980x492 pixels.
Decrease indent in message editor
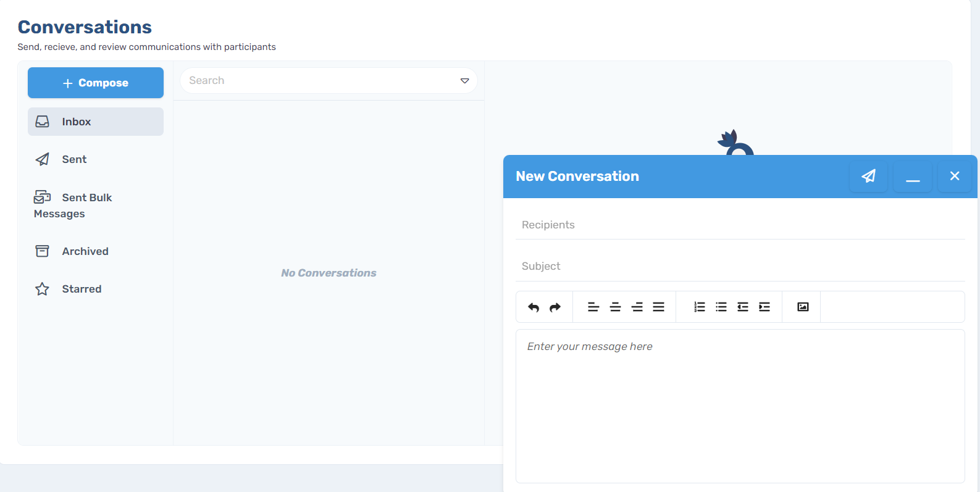[x=743, y=307]
